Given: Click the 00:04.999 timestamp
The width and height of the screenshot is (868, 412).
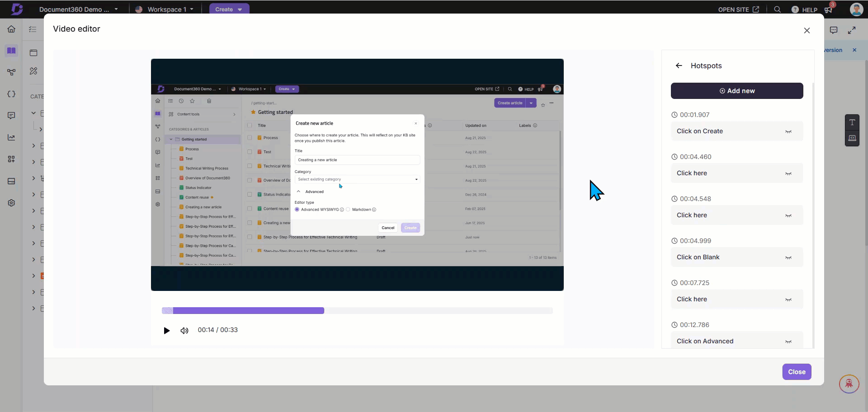Looking at the screenshot, I should (695, 241).
